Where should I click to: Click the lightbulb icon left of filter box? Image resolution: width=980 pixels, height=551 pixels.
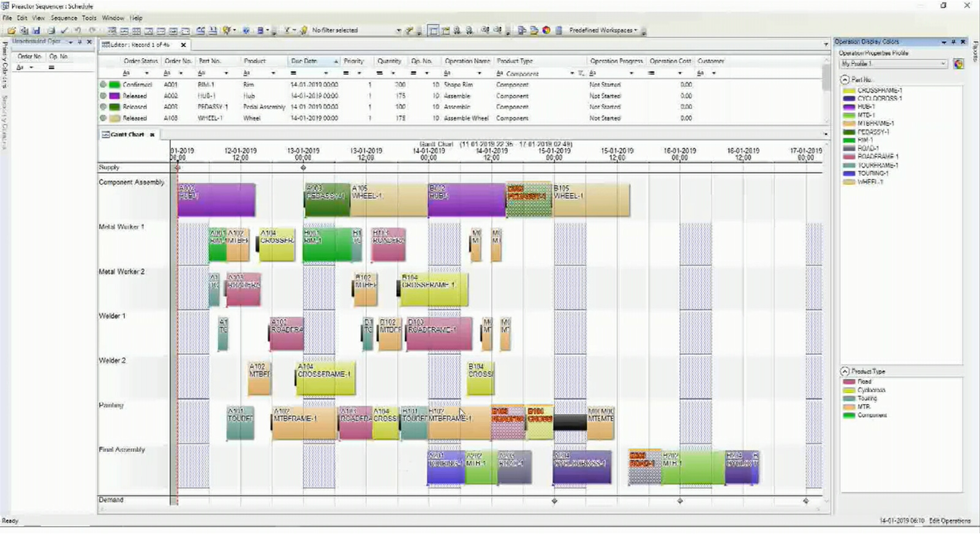point(304,30)
